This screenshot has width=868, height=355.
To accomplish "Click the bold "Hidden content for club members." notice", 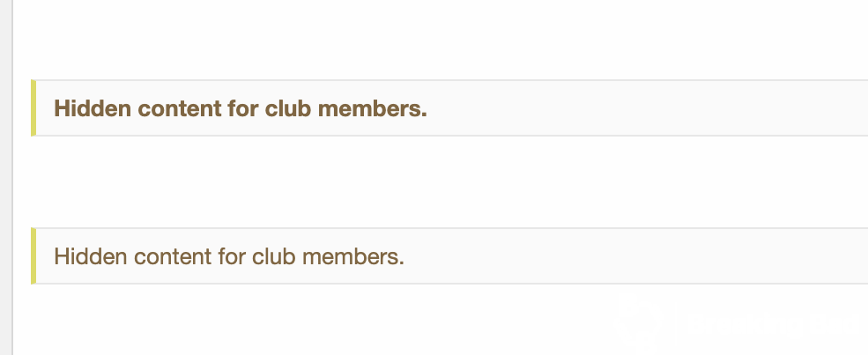I will [x=449, y=107].
